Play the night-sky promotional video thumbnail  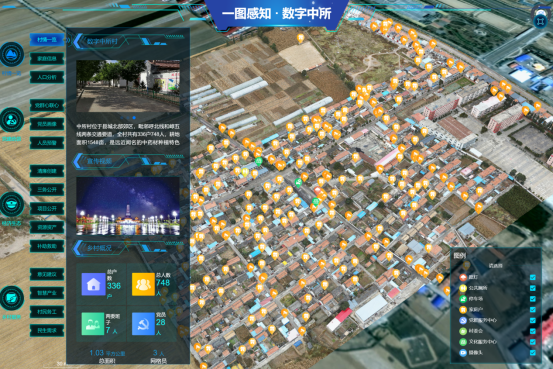128,206
